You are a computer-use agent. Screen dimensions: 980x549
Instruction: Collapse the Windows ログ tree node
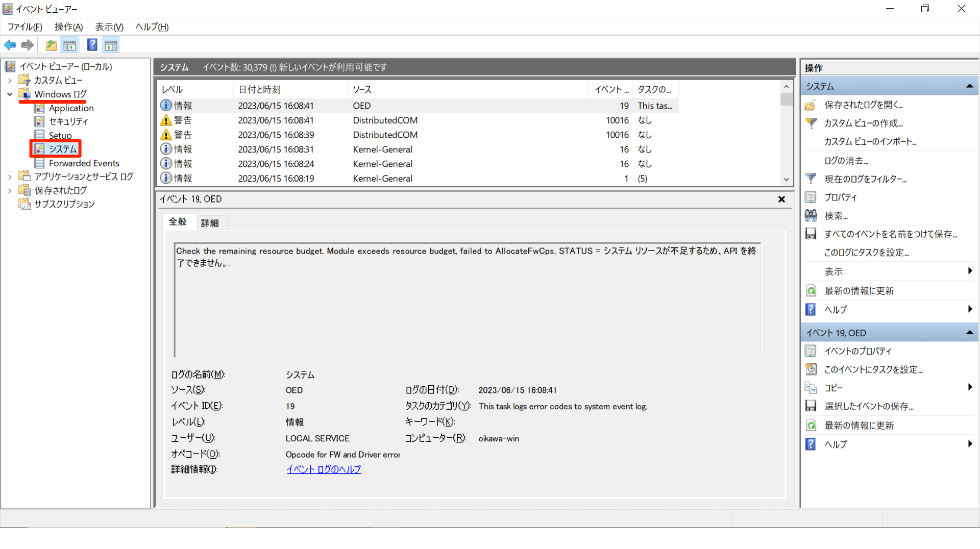point(10,94)
